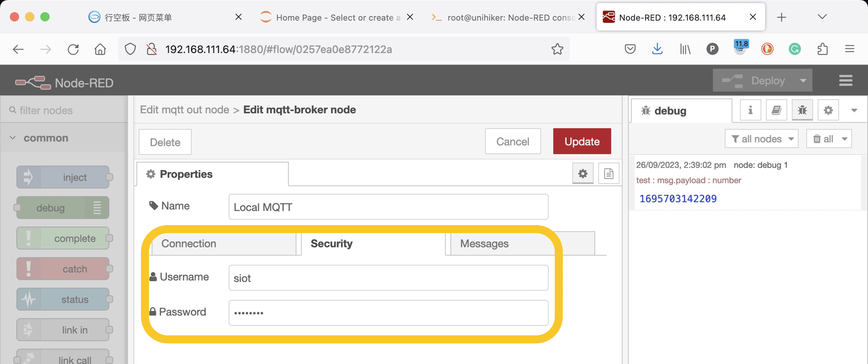This screenshot has height=364, width=868.
Task: Go to browser home page
Action: point(100,49)
